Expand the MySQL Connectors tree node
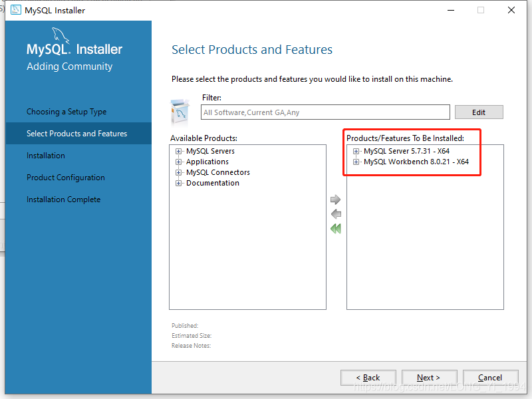Viewport: 532px width, 399px height. point(178,173)
